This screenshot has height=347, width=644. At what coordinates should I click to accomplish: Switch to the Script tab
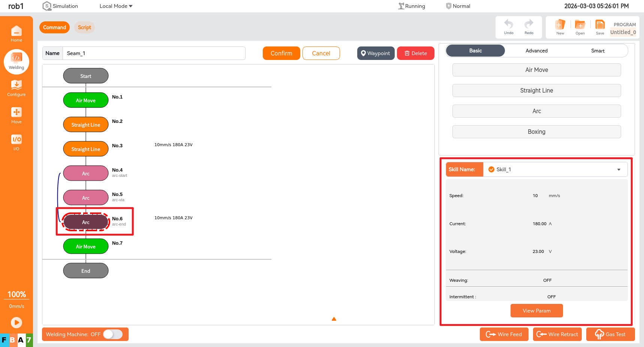84,27
